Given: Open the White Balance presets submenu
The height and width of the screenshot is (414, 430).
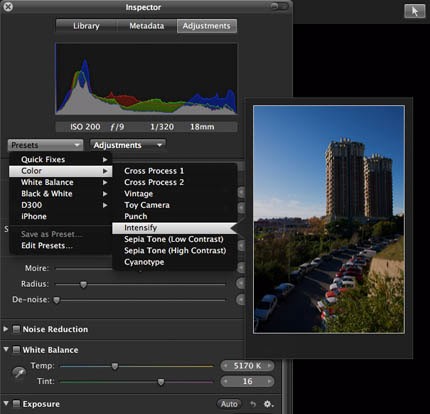Looking at the screenshot, I should click(x=60, y=182).
